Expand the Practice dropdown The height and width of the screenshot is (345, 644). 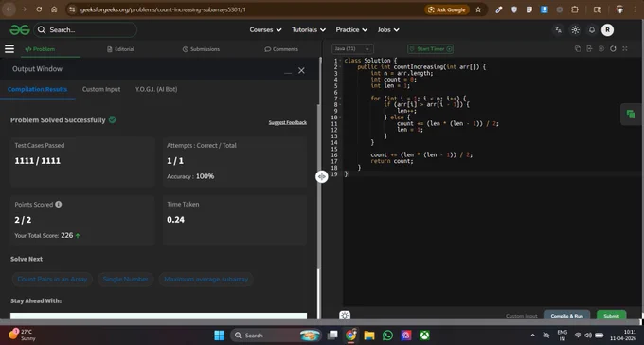(x=351, y=29)
